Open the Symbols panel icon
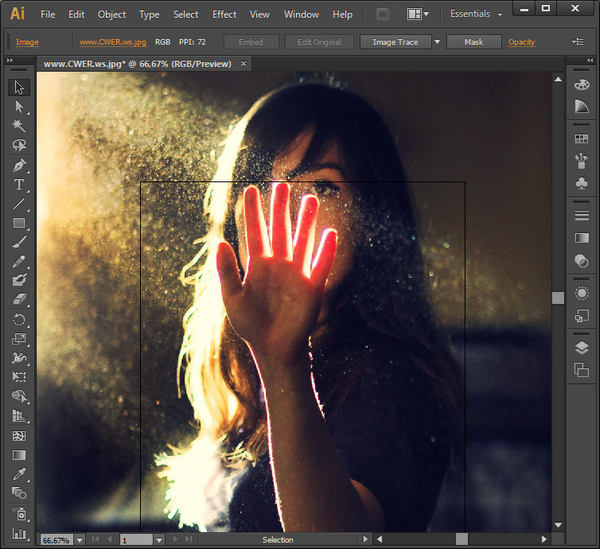 pos(582,183)
